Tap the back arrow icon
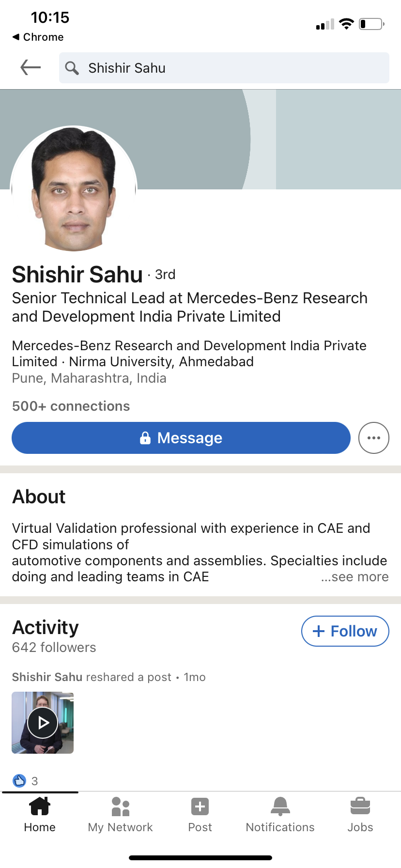The image size is (401, 868). click(x=31, y=68)
